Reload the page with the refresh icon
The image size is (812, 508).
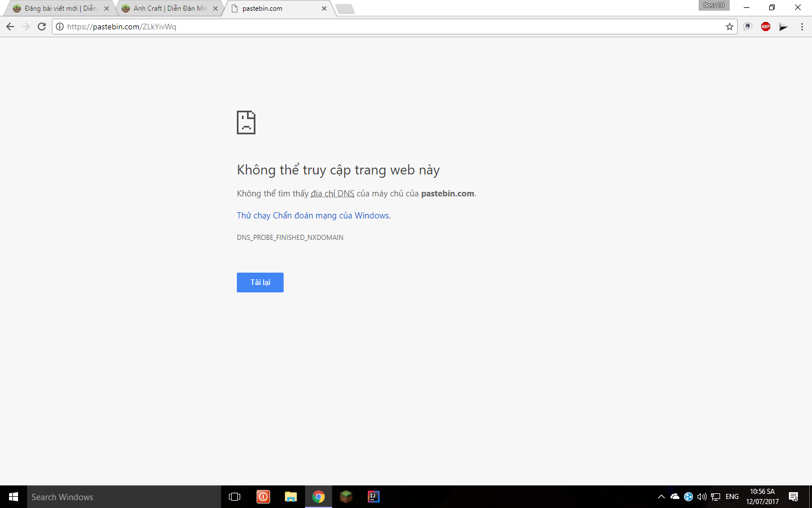(42, 27)
